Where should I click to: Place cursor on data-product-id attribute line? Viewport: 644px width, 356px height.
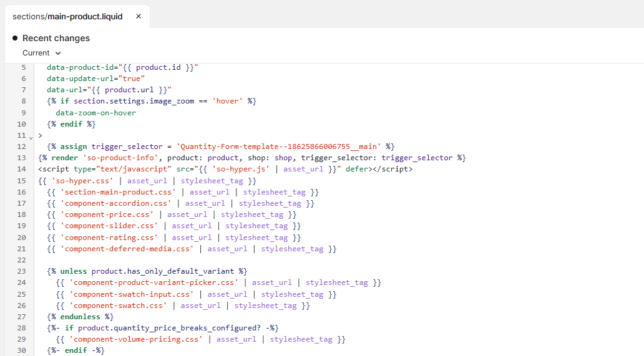point(122,67)
